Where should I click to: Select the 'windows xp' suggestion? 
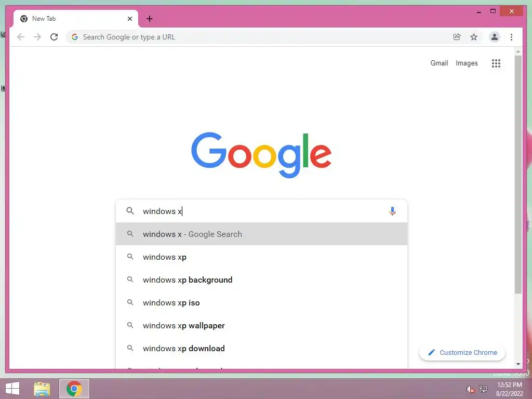261,257
